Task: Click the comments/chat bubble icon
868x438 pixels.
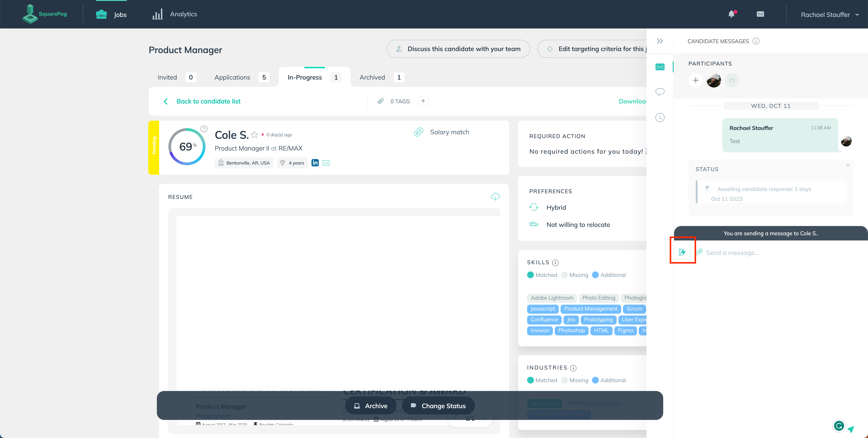Action: [660, 92]
